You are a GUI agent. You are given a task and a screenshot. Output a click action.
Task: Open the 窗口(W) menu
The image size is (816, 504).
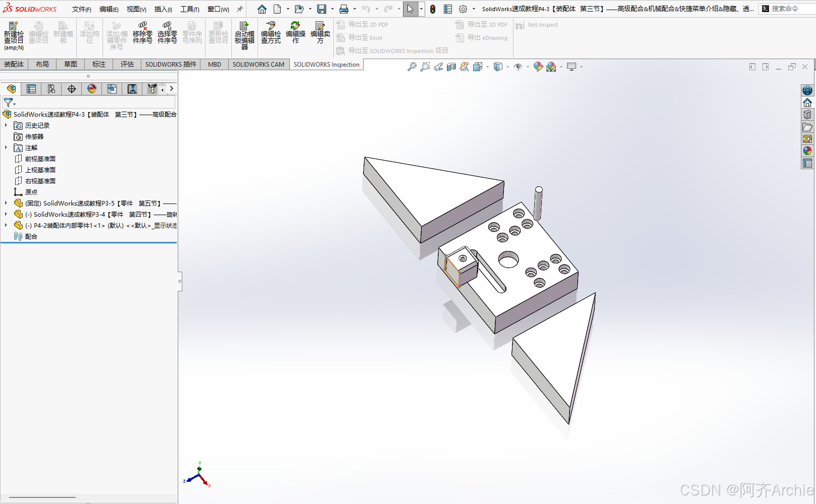point(218,9)
